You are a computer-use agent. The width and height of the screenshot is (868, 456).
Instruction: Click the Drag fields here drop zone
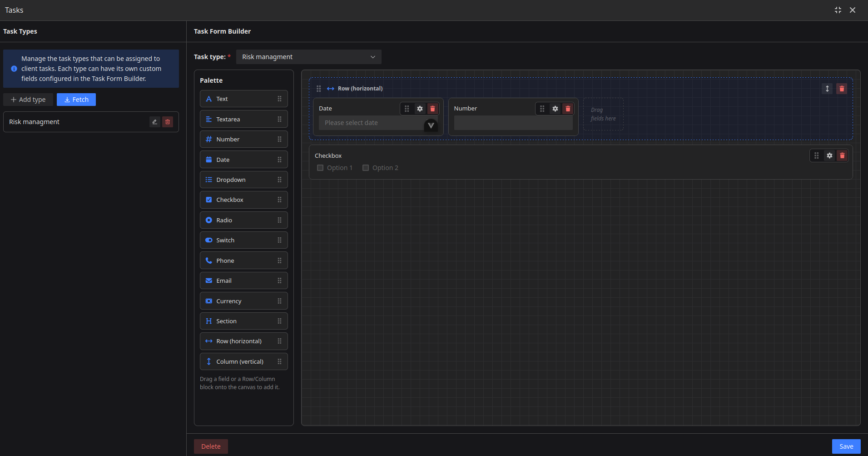tap(603, 114)
